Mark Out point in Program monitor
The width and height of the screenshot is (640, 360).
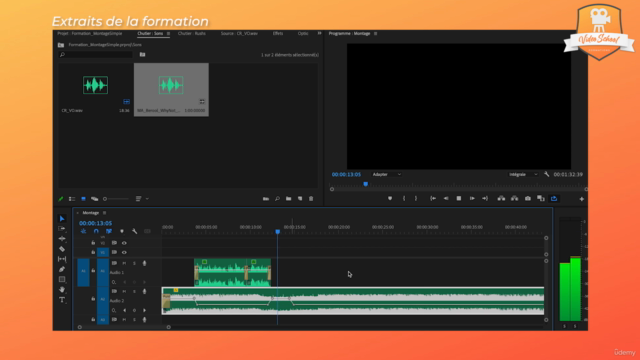pyautogui.click(x=416, y=198)
